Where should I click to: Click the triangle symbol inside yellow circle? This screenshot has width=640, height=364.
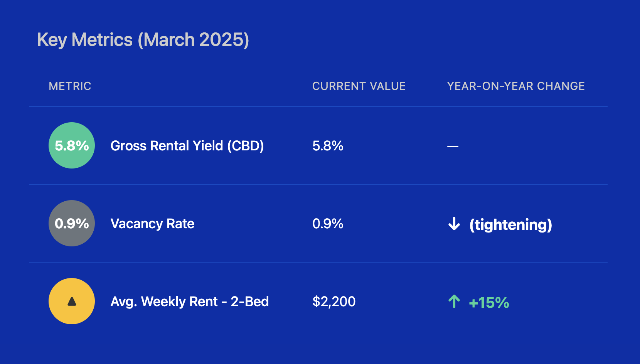72,302
